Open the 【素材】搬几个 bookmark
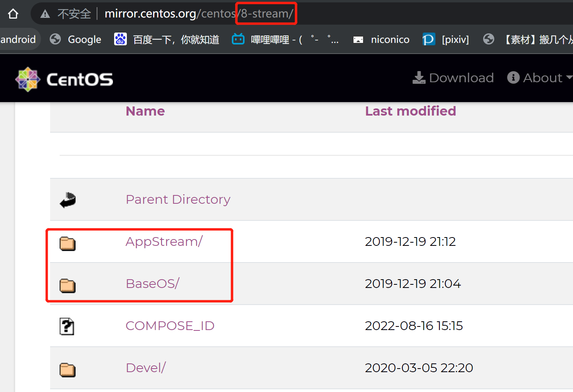The image size is (573, 392). pos(537,39)
